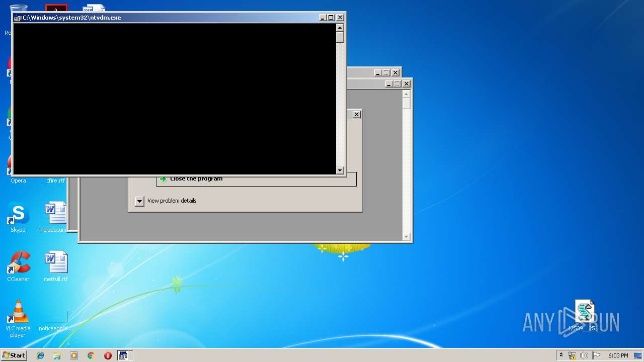
Task: Minimize the ntvdm.exe window
Action: [323, 18]
